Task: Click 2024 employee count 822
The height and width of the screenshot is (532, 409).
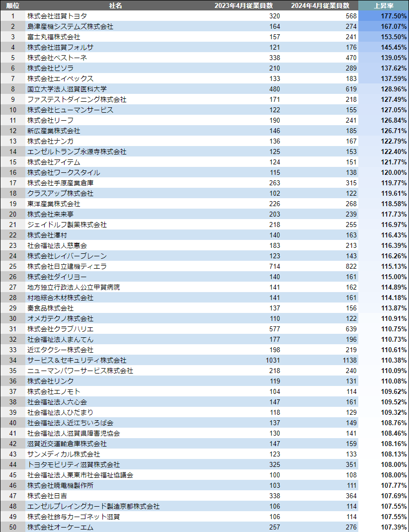Action: 320,266
